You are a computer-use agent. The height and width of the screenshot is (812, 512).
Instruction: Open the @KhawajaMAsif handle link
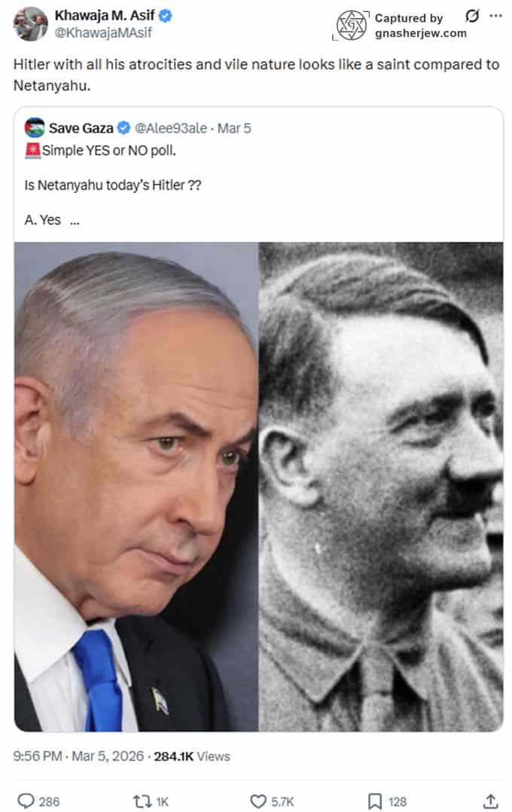(103, 32)
